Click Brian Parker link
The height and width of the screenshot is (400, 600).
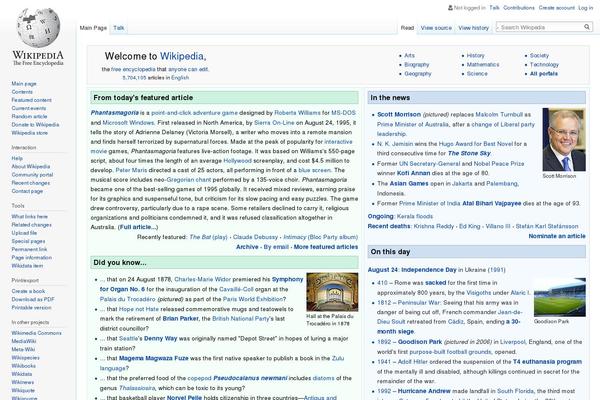pos(181,318)
